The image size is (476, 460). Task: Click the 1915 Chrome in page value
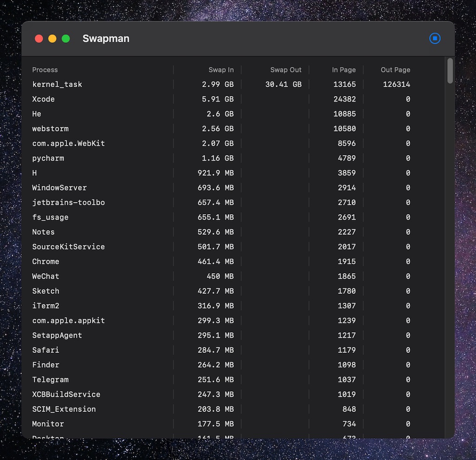click(347, 261)
